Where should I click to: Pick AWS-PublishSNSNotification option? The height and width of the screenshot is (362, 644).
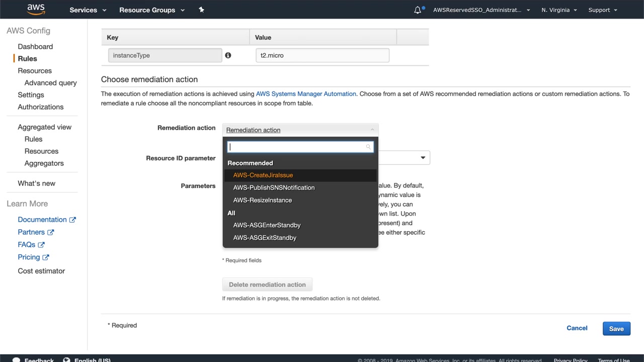click(274, 188)
